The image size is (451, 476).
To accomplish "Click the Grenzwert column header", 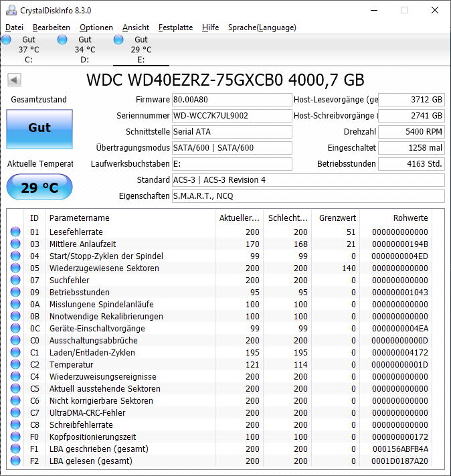I will [x=336, y=218].
